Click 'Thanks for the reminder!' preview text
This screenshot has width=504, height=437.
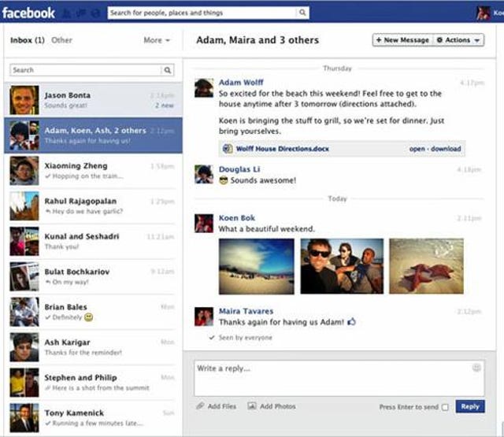click(83, 353)
